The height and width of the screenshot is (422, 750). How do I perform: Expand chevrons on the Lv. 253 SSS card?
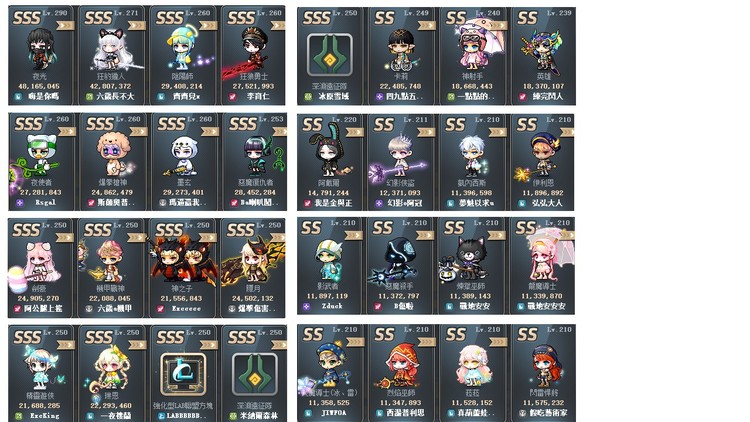[x=279, y=131]
